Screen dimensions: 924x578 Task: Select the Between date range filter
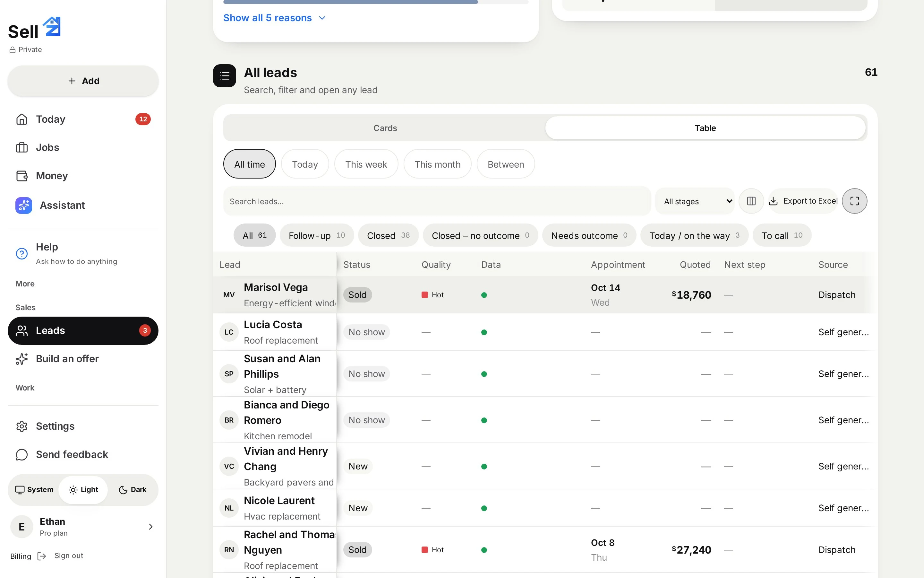pyautogui.click(x=506, y=164)
